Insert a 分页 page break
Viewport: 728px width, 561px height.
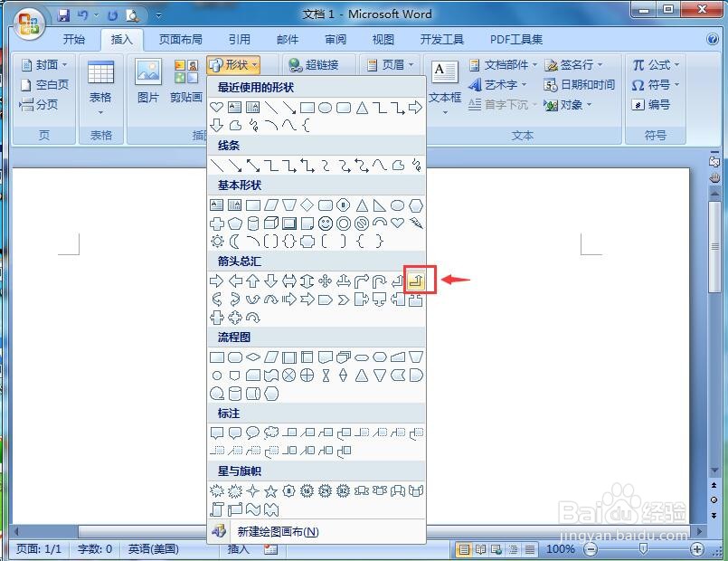39,104
